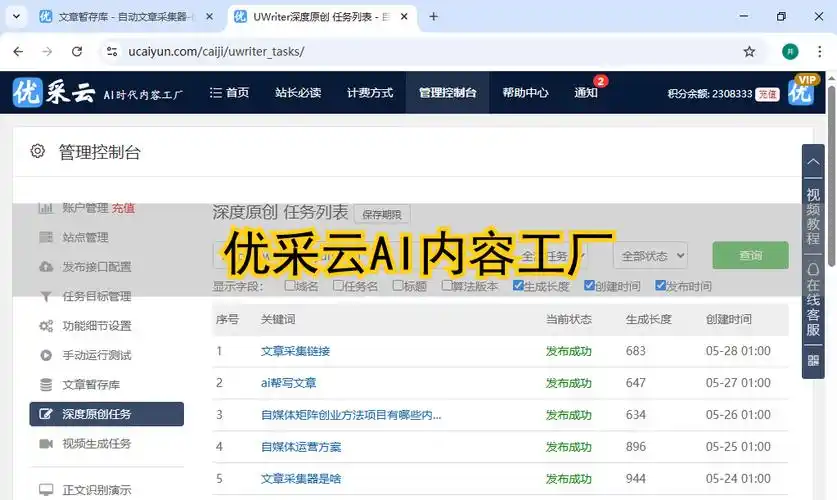The height and width of the screenshot is (500, 837).
Task: Uncheck the 创建时间 field checkbox
Action: (x=589, y=285)
